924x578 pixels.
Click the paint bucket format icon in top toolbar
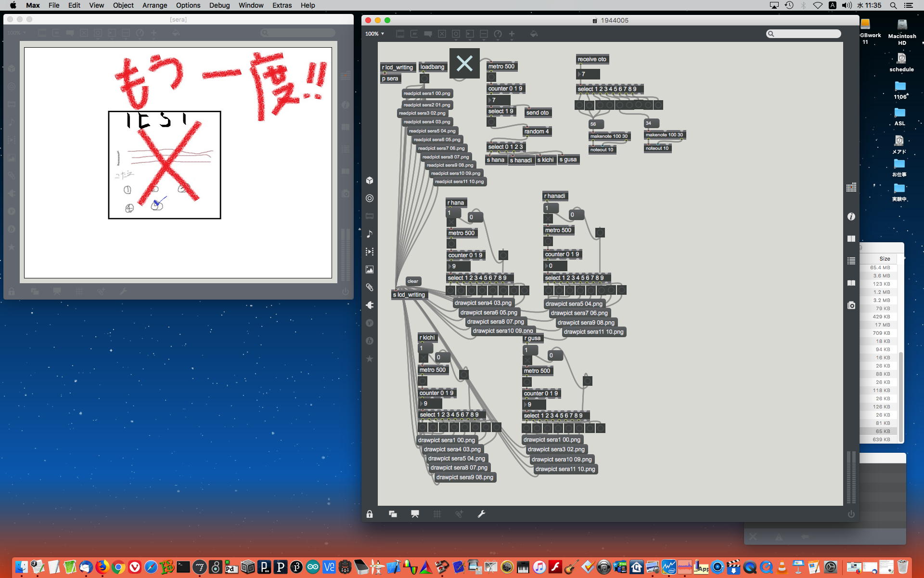(534, 34)
